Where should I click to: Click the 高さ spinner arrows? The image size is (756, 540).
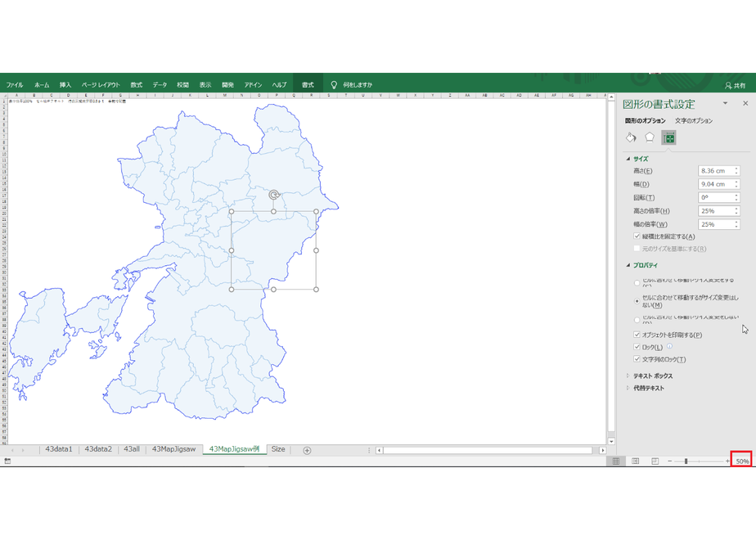point(736,171)
